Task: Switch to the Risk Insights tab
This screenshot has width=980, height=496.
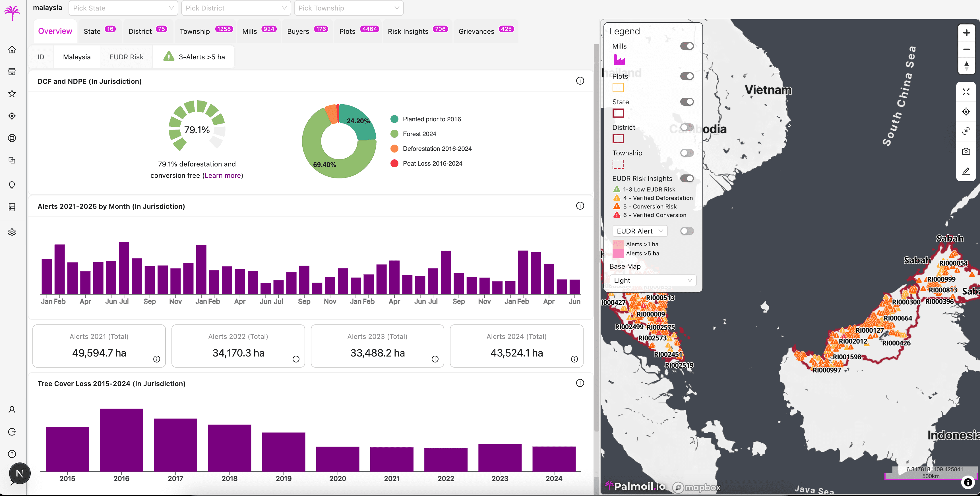Action: 408,31
